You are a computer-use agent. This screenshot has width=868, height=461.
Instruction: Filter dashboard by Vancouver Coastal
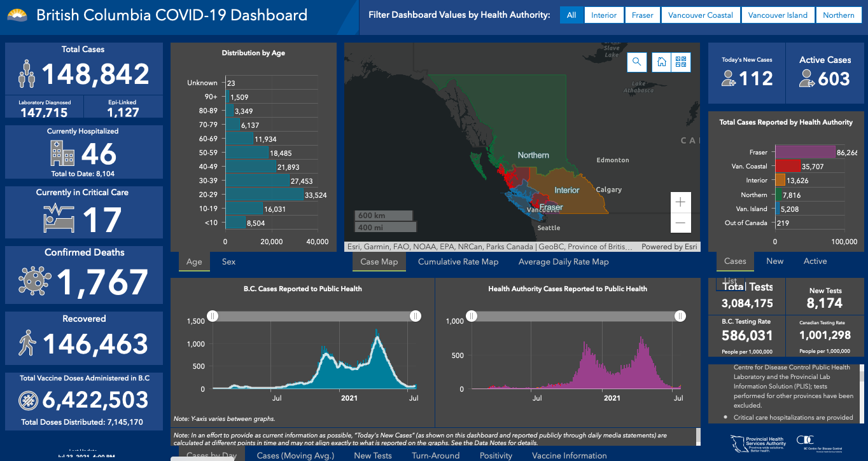701,15
